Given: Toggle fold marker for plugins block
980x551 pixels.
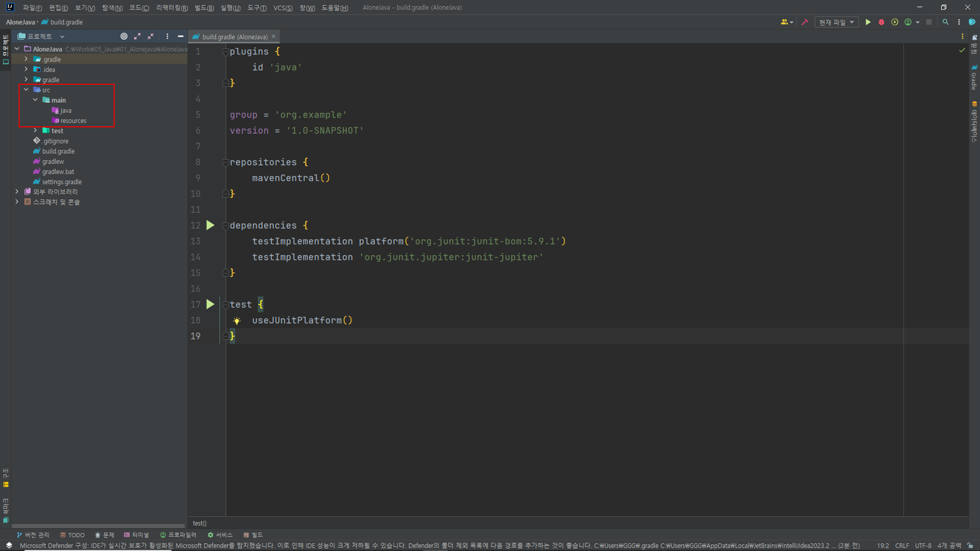Looking at the screenshot, I should (x=225, y=51).
